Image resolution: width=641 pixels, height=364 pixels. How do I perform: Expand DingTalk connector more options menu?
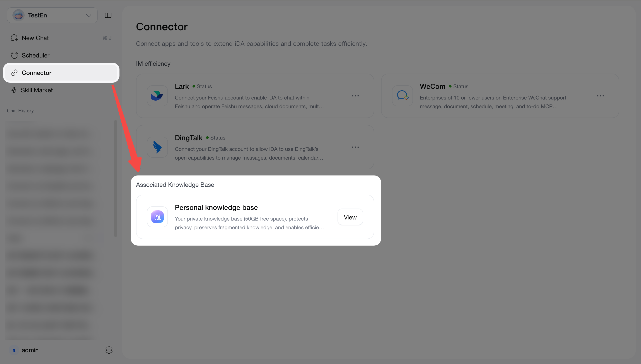pos(355,147)
